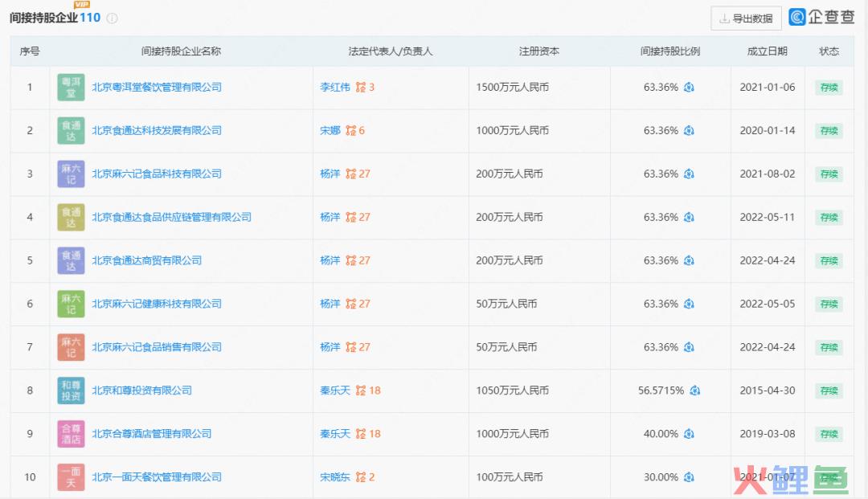Click related-companies icon for 杨洋 in 北京麻六记食品科技 row
The width and height of the screenshot is (868, 499).
pos(351,174)
